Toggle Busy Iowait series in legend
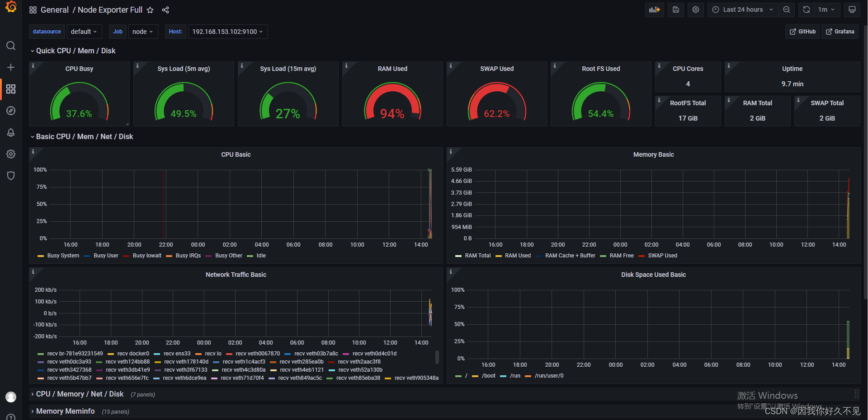Screen dimensions: 868x420 tap(147, 256)
